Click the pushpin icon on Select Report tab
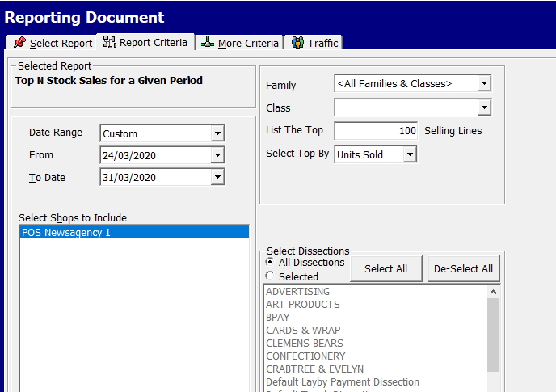Viewport: 556px width, 392px height. 20,43
